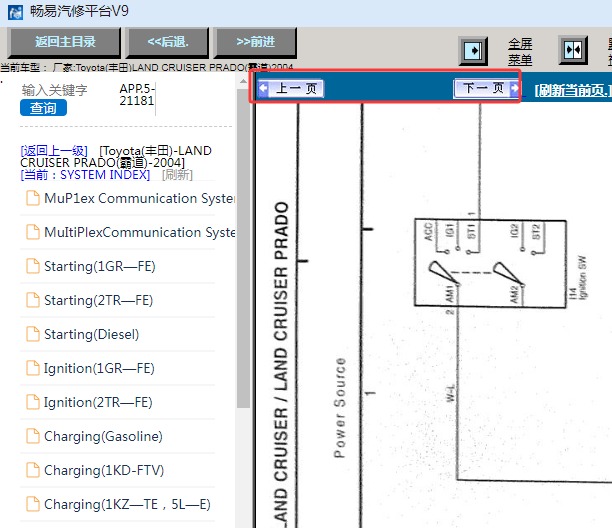
Task: Click file icon beside MultiPlexCommunication System
Action: [33, 232]
